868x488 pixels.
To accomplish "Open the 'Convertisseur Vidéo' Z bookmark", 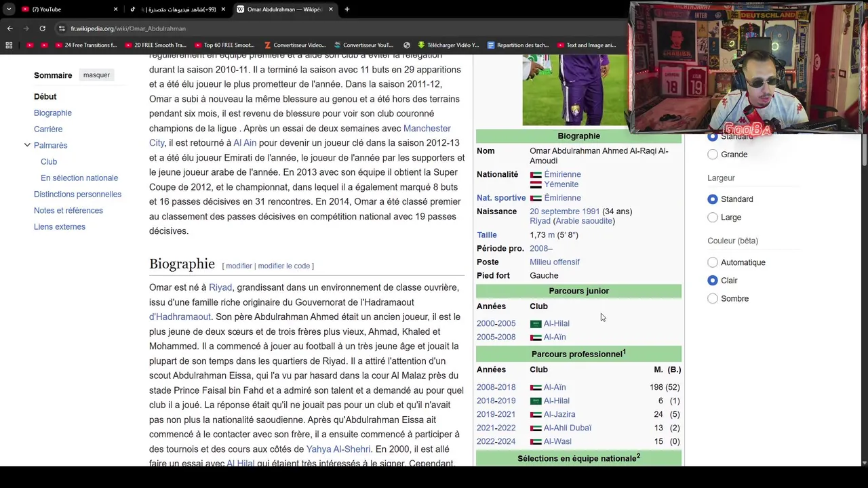I will [x=295, y=45].
